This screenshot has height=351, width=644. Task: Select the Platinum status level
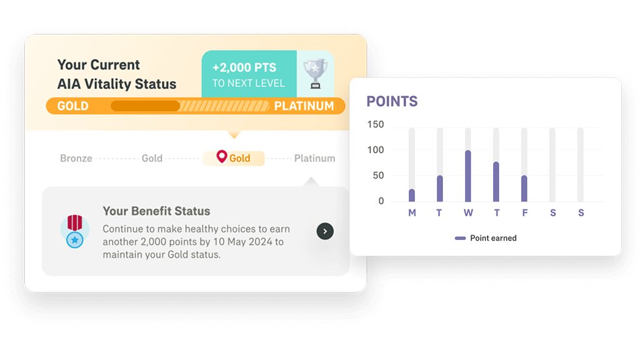click(314, 158)
